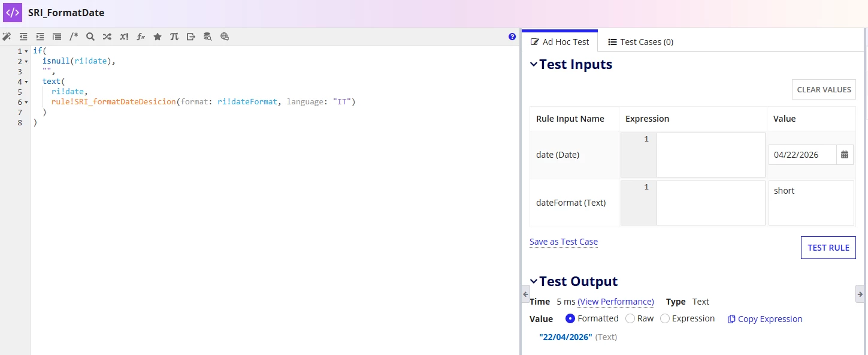Click the isnull(ri!date) code line
Screen dimensions: 868x355
(78, 61)
